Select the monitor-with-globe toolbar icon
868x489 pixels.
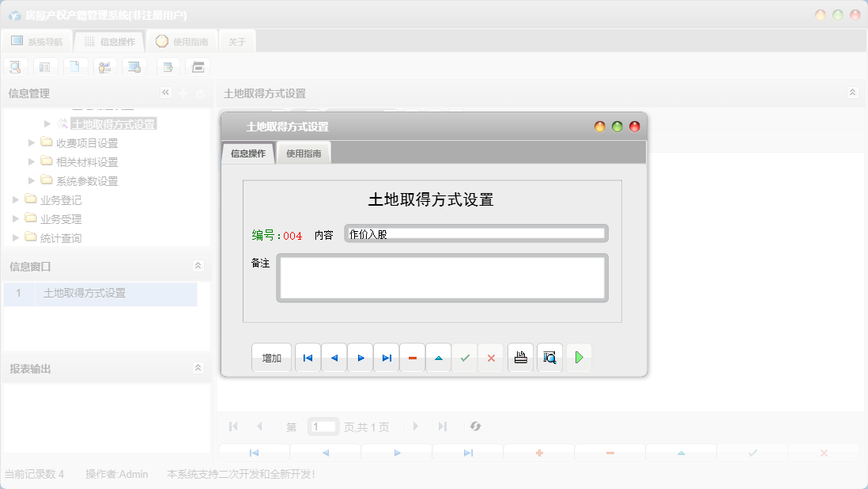[x=135, y=66]
